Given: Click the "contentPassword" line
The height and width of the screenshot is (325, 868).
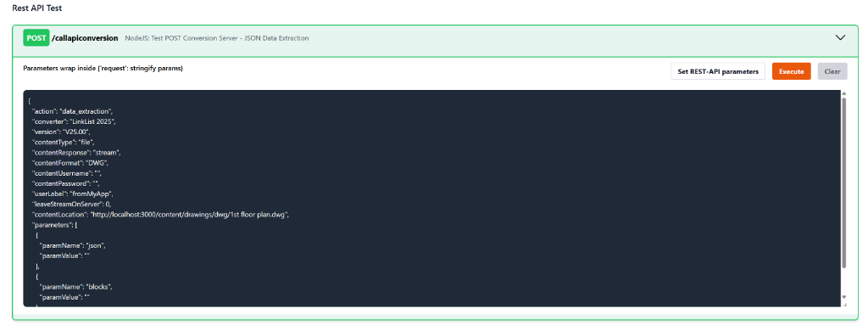Looking at the screenshot, I should click(x=65, y=182).
